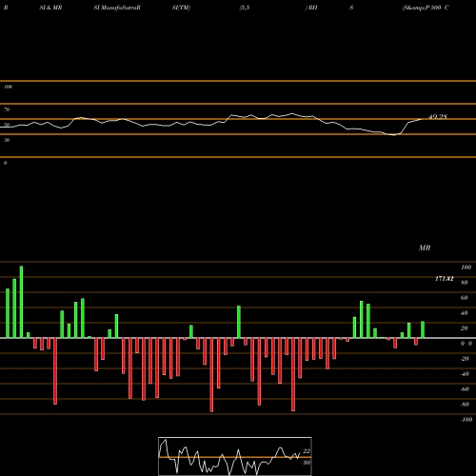Image resolution: width=476 pixels, height=476 pixels.
Task: Click the momentum axis label -60
Action: pos(465,389)
